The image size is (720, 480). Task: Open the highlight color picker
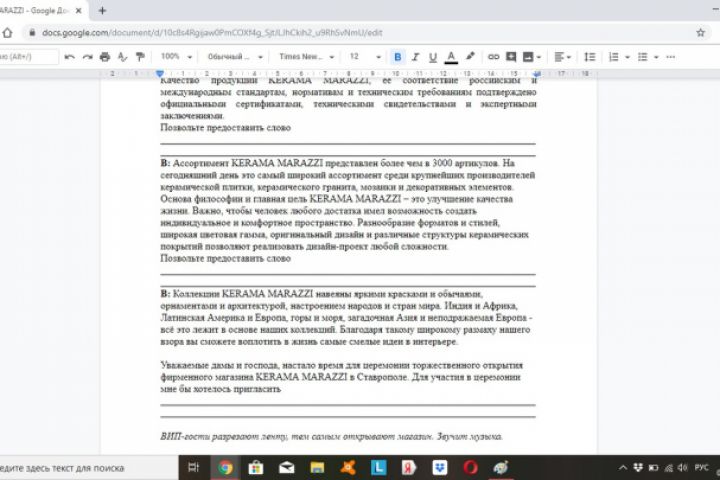(470, 57)
